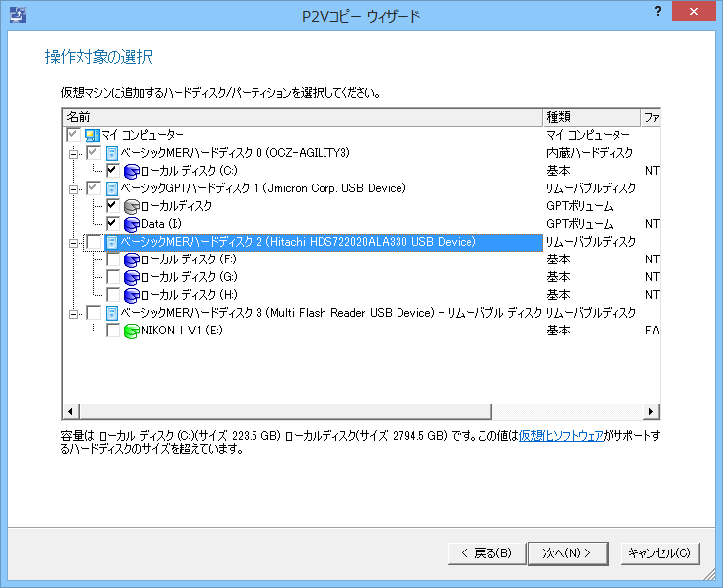The image size is (723, 588).
Task: Uncheck the Data (I:) checkbox
Action: coord(113,224)
